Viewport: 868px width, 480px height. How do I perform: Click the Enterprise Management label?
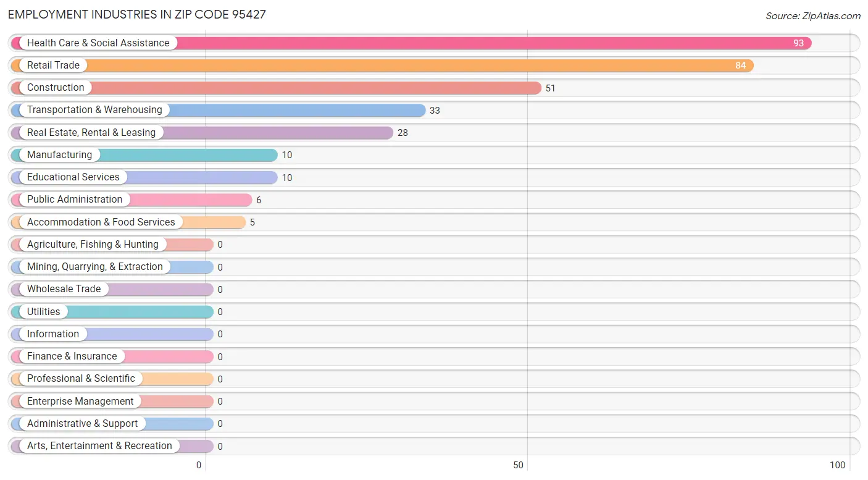[x=80, y=401]
